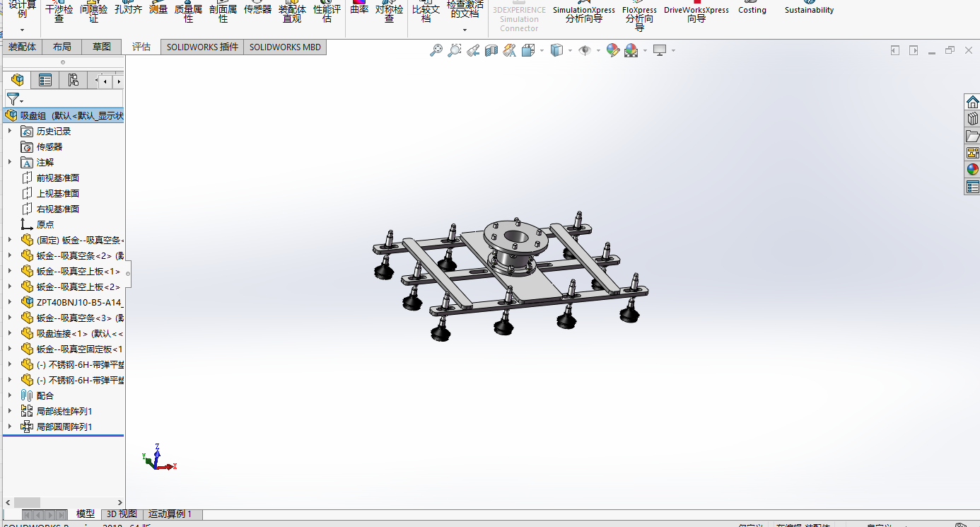Switch to the 布局 ribbon tab
The image size is (980, 527).
62,47
